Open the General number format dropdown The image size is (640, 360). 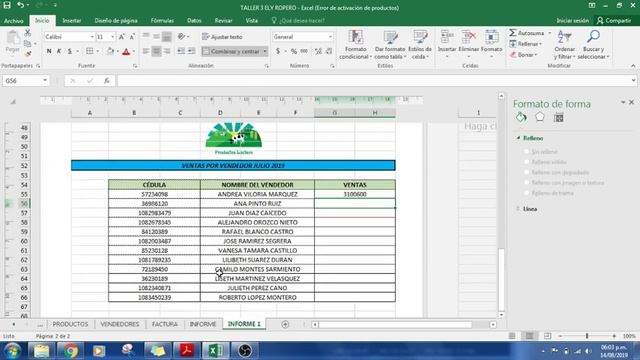pos(330,37)
